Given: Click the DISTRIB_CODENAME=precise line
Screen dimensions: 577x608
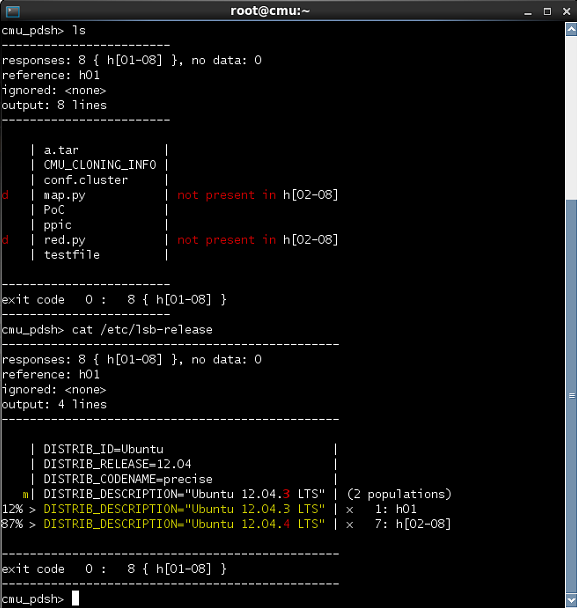Looking at the screenshot, I should click(x=128, y=479).
